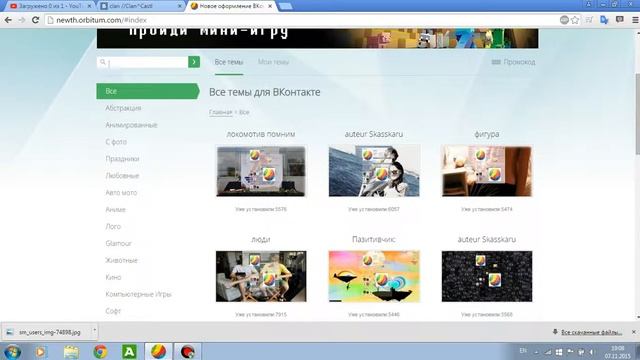Open red recorder taskbar icon
This screenshot has width=640, height=360.
pyautogui.click(x=187, y=351)
